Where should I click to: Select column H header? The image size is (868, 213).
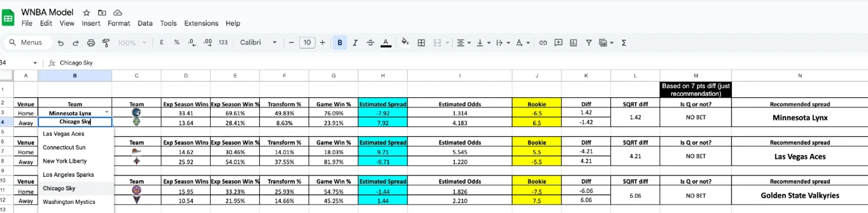[x=383, y=75]
